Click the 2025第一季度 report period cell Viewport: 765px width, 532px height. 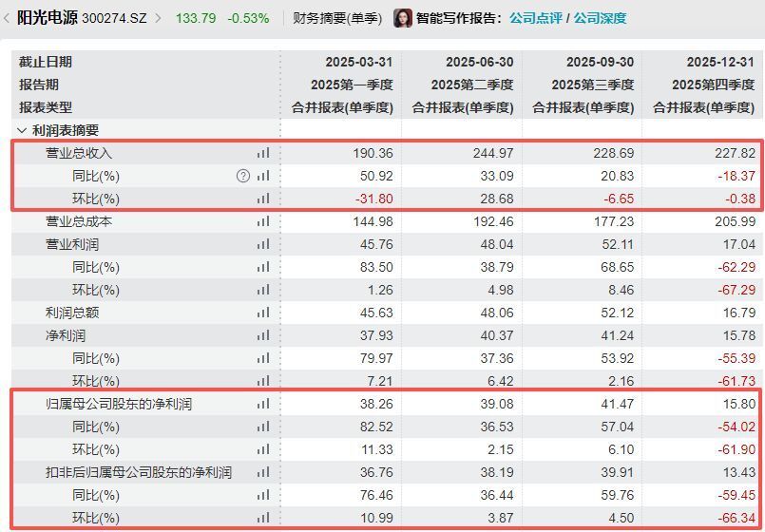tap(352, 85)
